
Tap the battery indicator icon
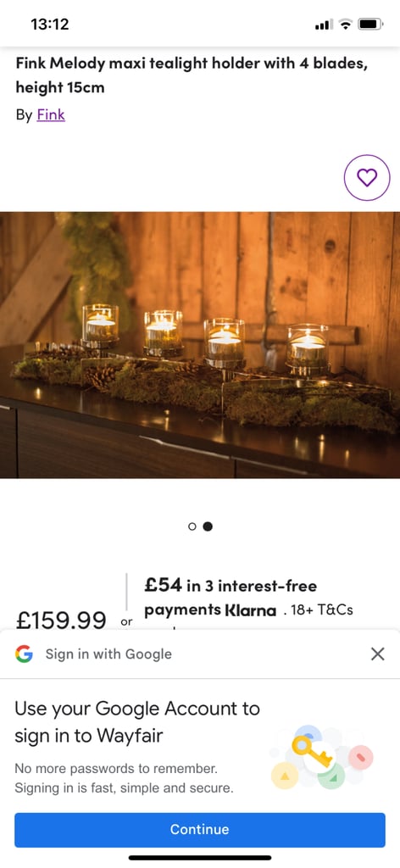pos(370,24)
